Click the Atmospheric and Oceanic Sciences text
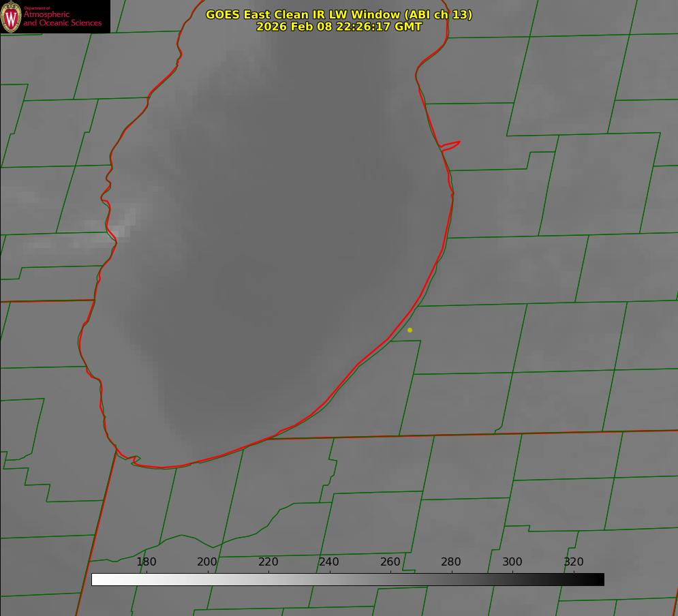This screenshot has width=678, height=616. point(62,18)
